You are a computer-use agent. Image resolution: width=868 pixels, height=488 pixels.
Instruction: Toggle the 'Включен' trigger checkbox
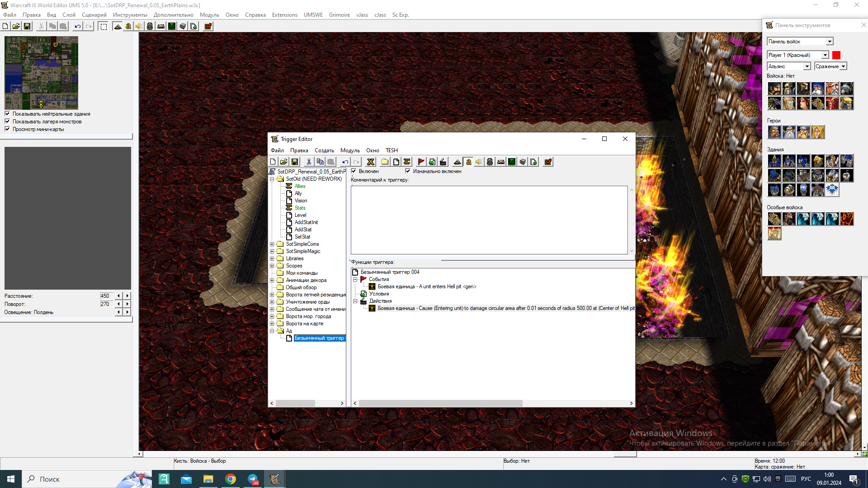point(354,171)
